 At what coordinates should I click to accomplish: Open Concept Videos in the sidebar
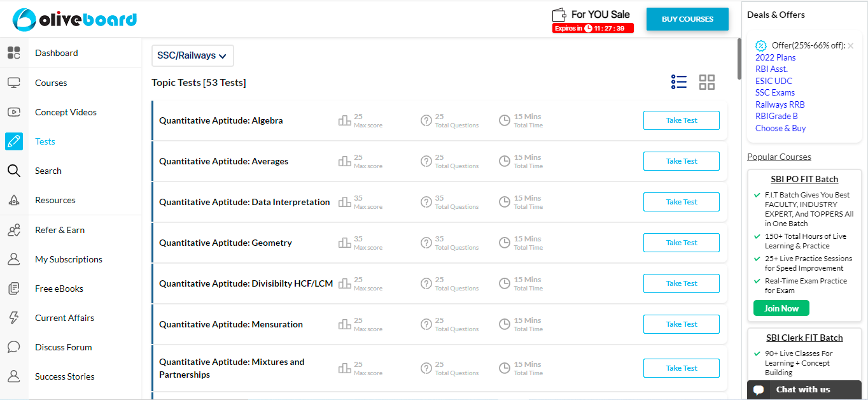click(66, 112)
